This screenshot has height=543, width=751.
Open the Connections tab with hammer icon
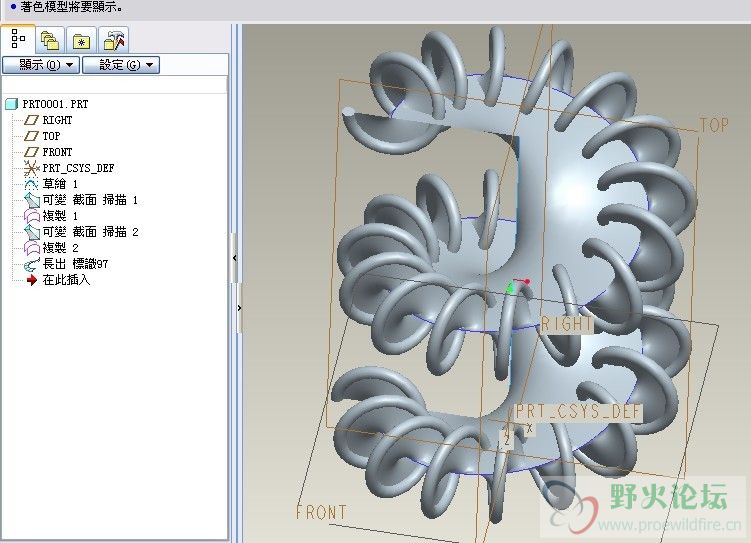pyautogui.click(x=114, y=40)
